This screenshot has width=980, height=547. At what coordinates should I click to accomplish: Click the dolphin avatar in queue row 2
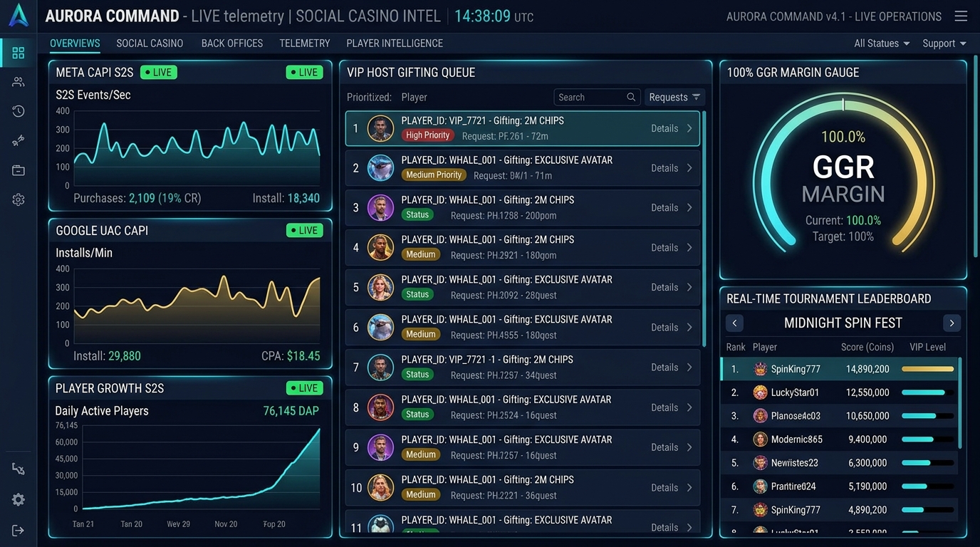coord(381,168)
